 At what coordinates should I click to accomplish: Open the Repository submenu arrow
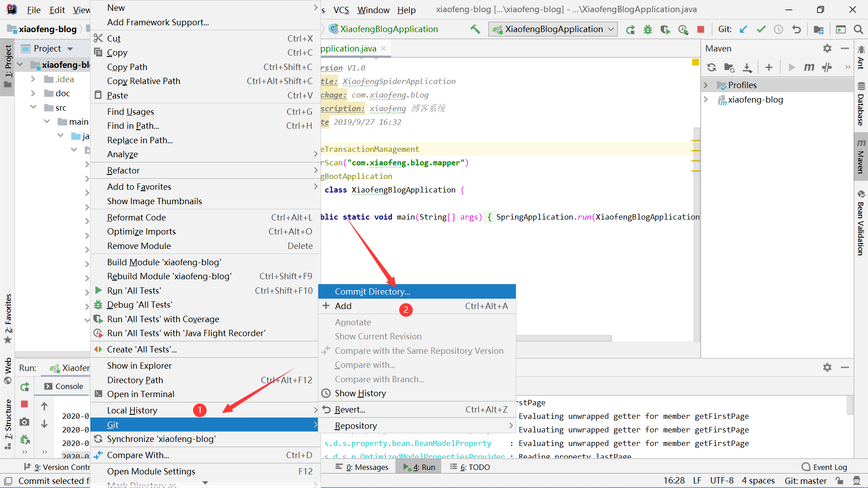511,426
